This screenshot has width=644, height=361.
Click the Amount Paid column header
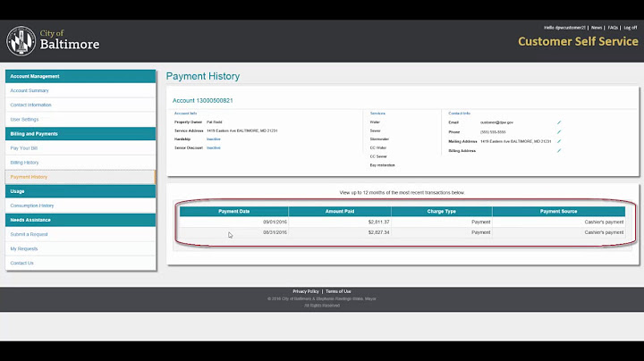tap(340, 211)
